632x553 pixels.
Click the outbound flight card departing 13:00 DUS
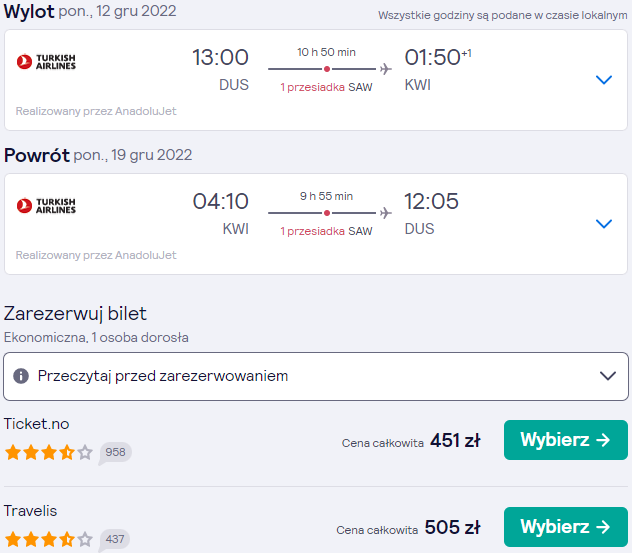[316, 80]
